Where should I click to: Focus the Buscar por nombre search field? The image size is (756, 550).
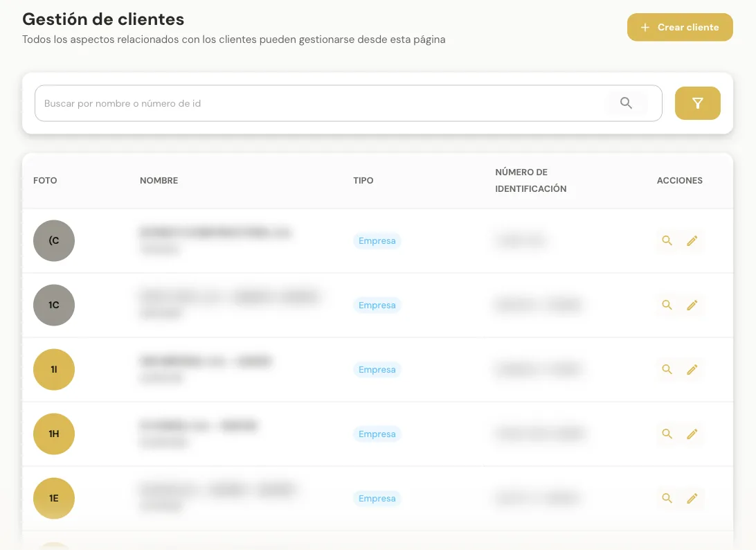pos(348,103)
